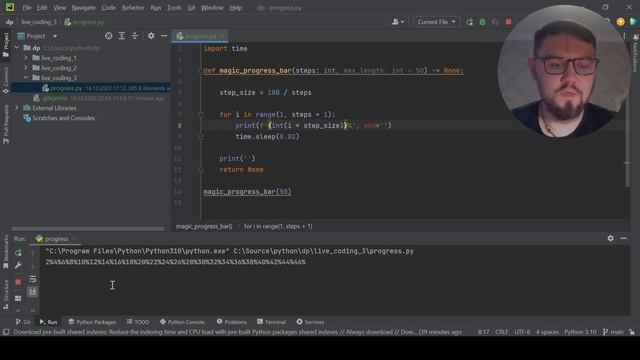Open the Tools menu
The width and height of the screenshot is (640, 360).
174,8
